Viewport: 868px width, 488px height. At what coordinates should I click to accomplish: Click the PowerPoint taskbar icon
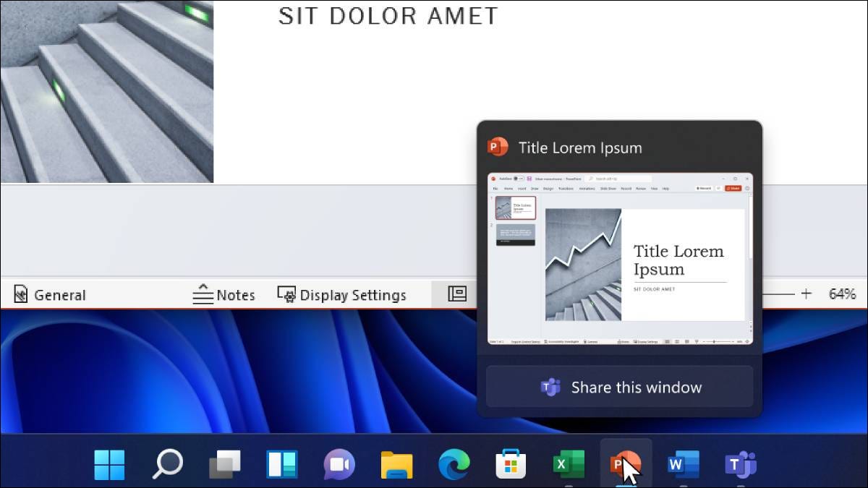coord(626,464)
